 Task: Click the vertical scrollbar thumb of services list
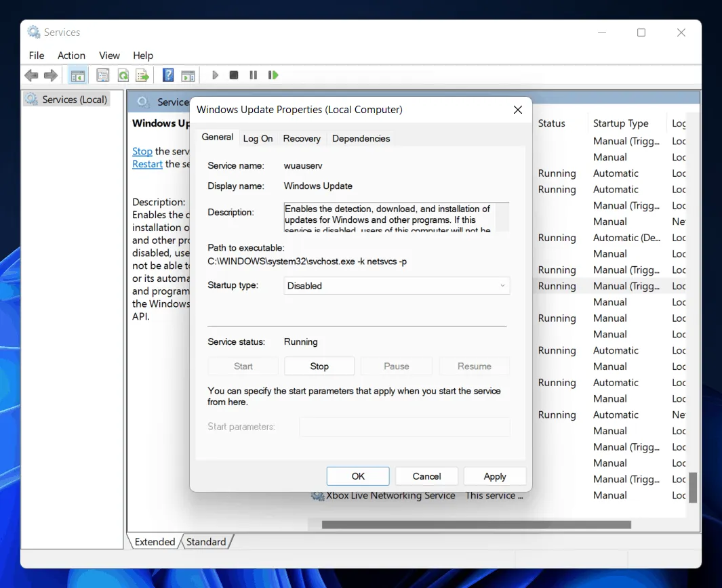click(693, 488)
